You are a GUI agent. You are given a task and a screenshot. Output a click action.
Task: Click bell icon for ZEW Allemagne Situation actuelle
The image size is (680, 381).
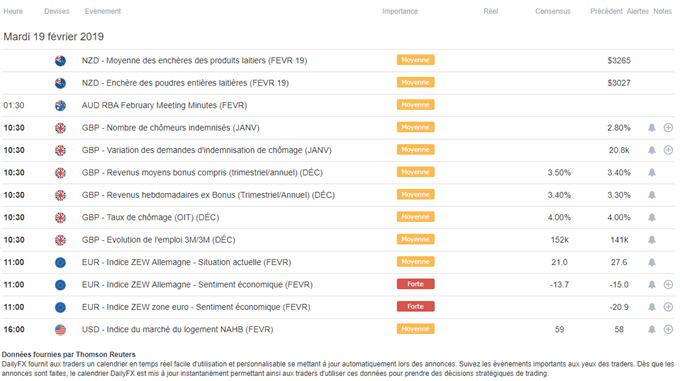651,262
